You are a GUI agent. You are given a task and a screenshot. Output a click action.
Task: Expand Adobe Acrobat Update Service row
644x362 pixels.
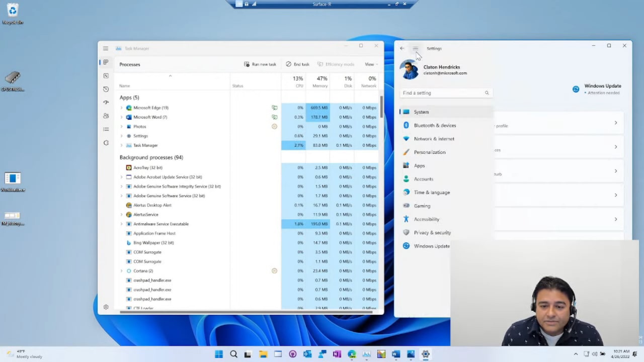click(121, 177)
